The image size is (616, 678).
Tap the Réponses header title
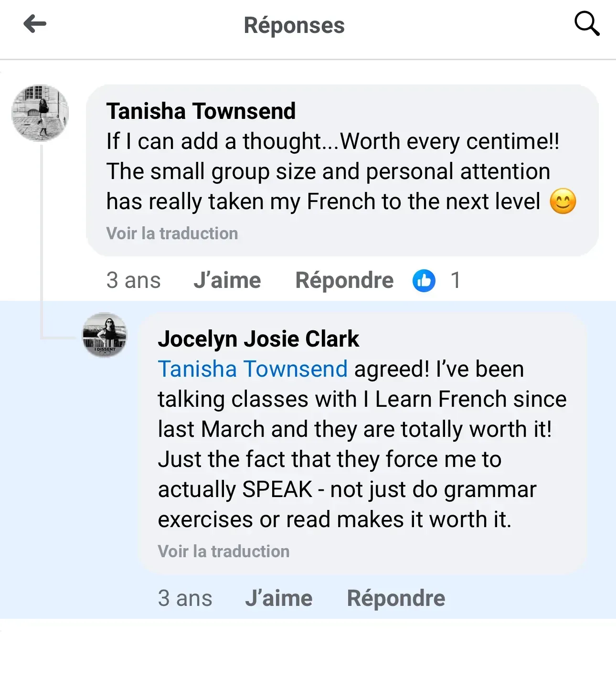point(294,25)
